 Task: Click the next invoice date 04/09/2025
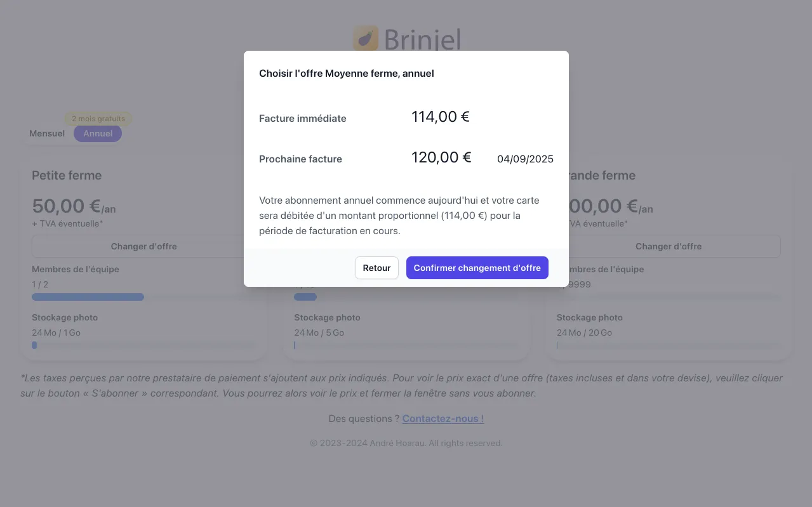click(525, 159)
